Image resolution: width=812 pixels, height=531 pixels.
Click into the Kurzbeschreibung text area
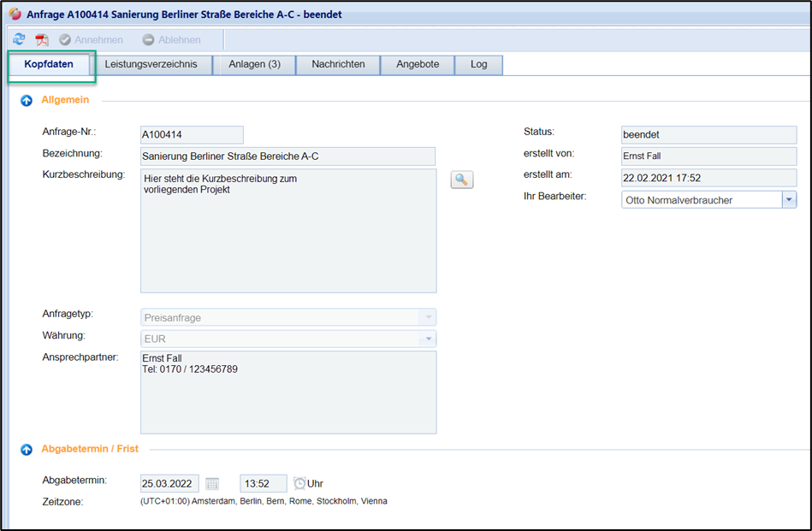point(288,231)
